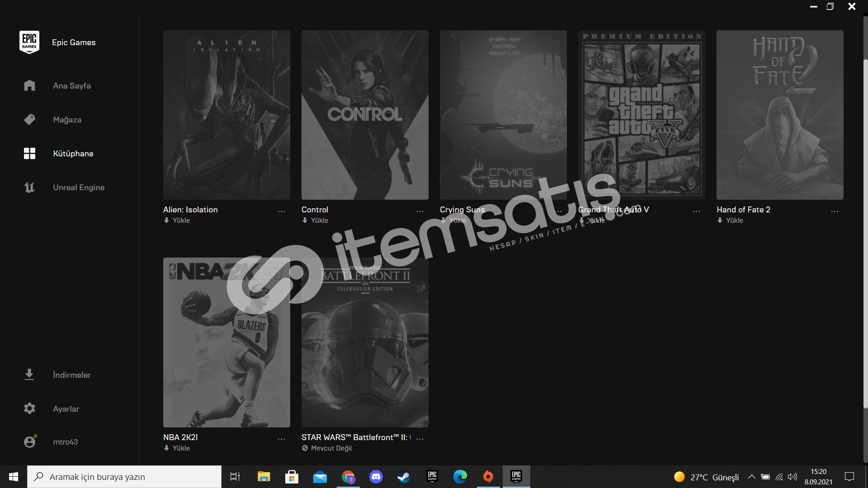Expand options menu for NBA 2K21

pyautogui.click(x=281, y=439)
